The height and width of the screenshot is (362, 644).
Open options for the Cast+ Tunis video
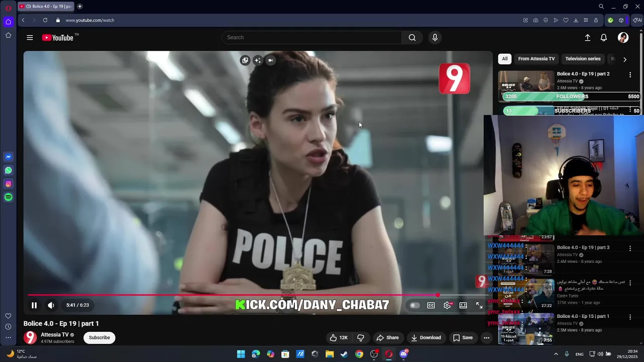pos(630,283)
